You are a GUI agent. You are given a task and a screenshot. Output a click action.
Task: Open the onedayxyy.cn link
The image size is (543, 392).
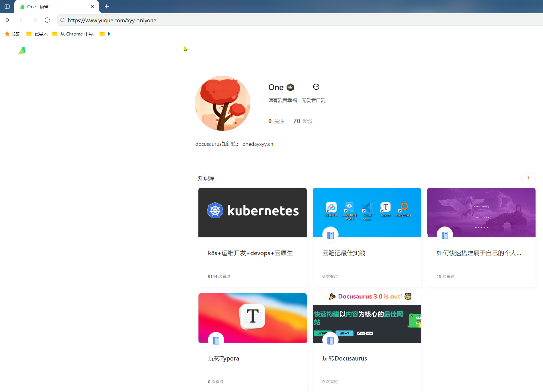tap(258, 144)
